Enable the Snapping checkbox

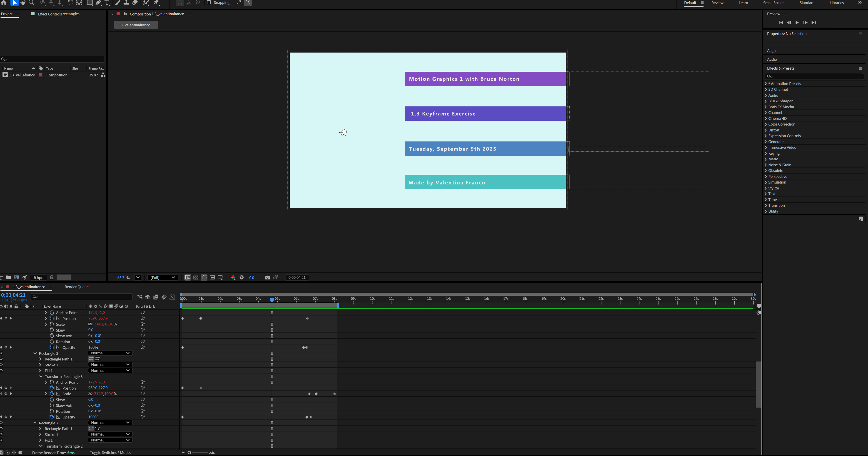tap(209, 3)
